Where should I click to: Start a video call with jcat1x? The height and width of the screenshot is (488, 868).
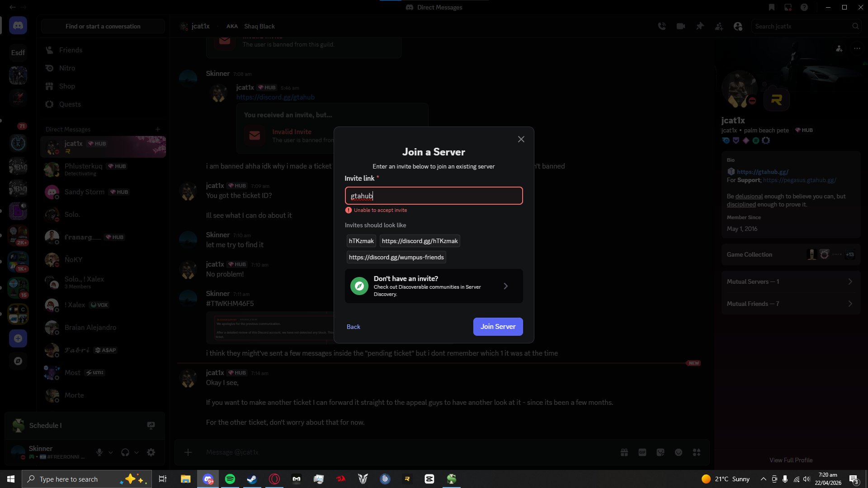(x=681, y=26)
